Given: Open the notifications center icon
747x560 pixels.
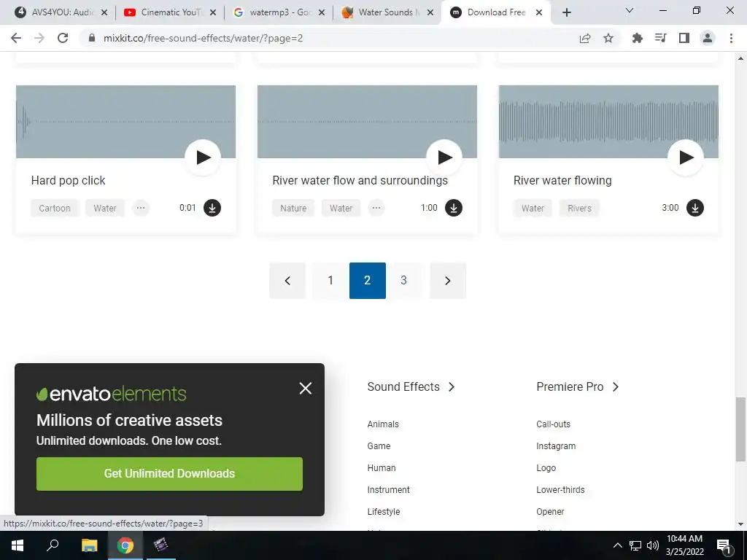Looking at the screenshot, I should (x=724, y=545).
